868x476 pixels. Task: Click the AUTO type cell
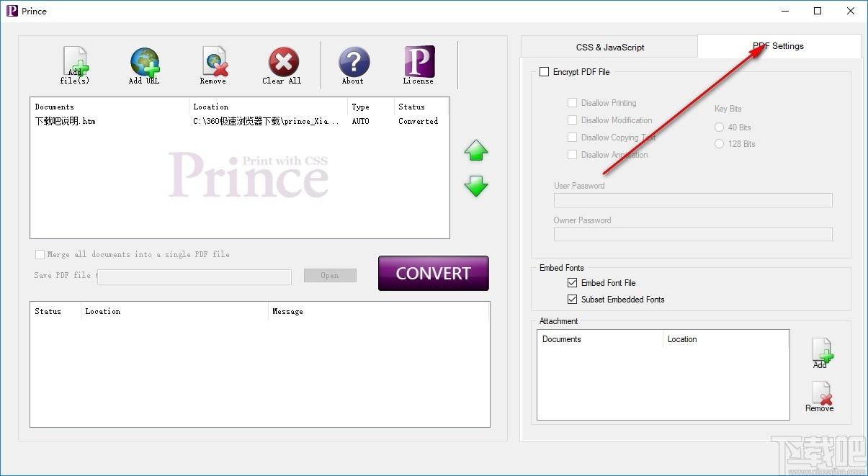(360, 122)
